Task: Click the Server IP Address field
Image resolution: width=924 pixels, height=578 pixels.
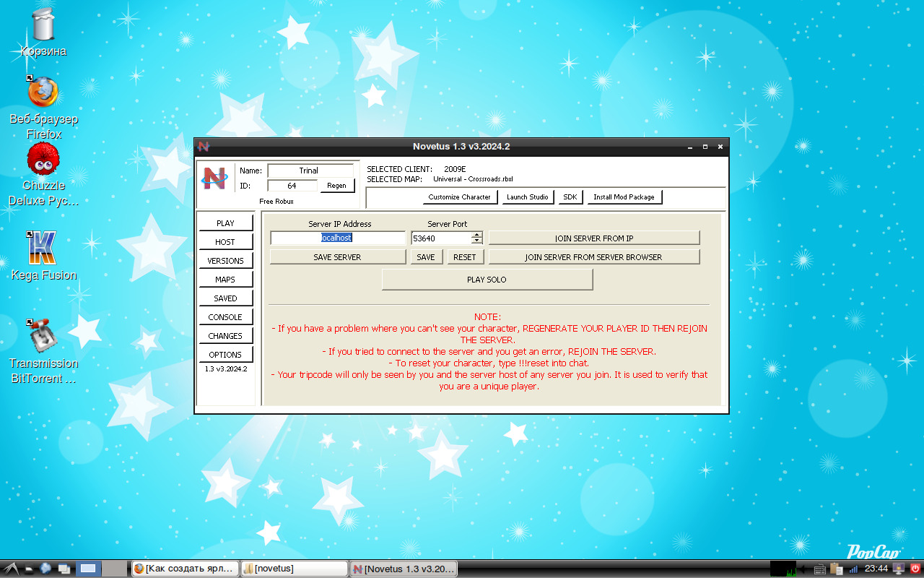Action: (x=338, y=238)
